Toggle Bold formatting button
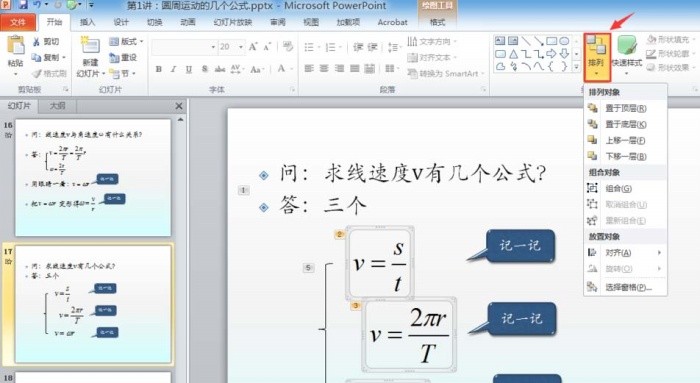The image size is (700, 383). pos(158,69)
